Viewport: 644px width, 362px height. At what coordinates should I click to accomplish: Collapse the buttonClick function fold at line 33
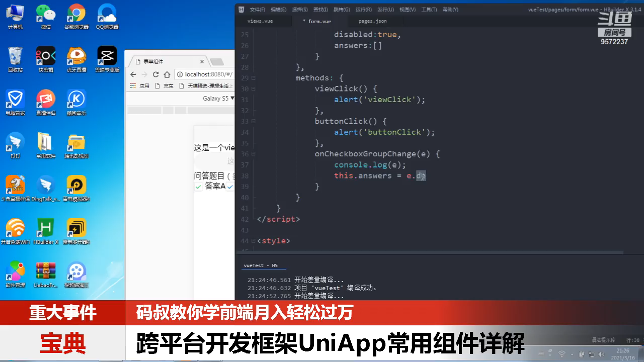coord(253,122)
